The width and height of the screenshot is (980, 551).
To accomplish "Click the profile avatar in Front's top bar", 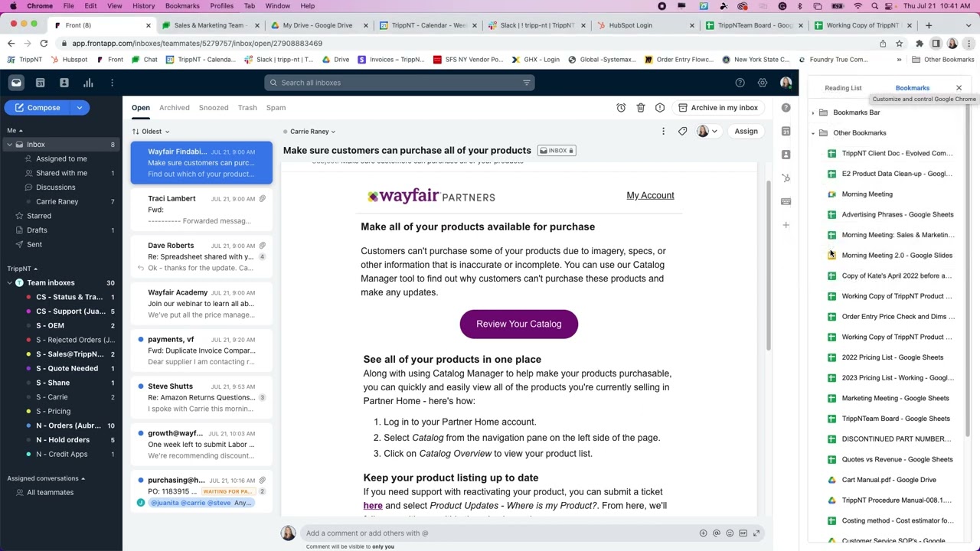I will (x=786, y=83).
